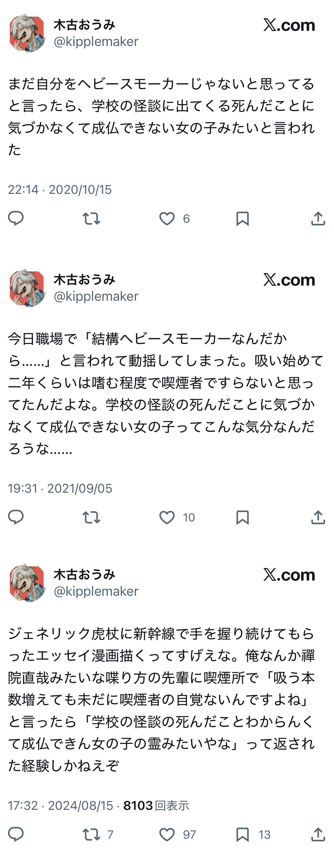Reply to the 2024/08/15 tweet

click(x=16, y=834)
